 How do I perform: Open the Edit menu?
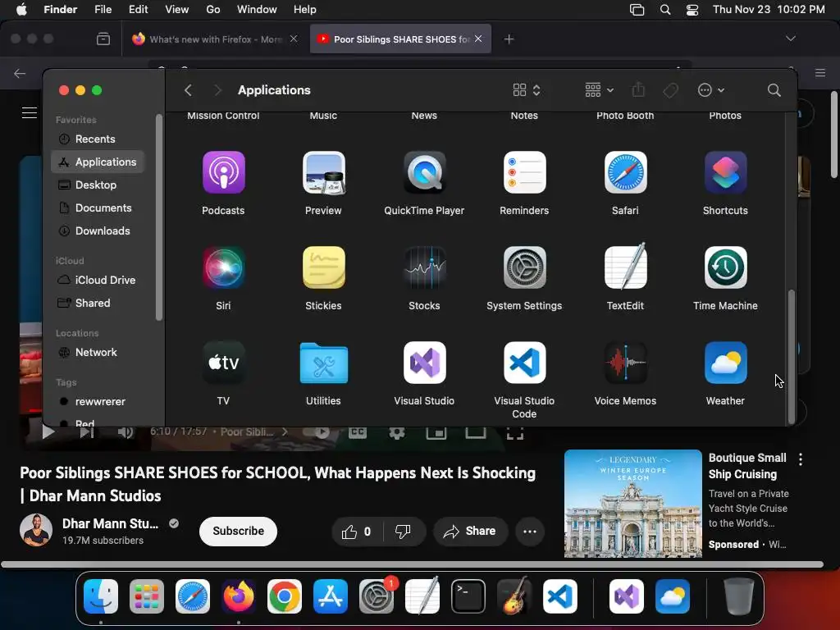(x=138, y=10)
